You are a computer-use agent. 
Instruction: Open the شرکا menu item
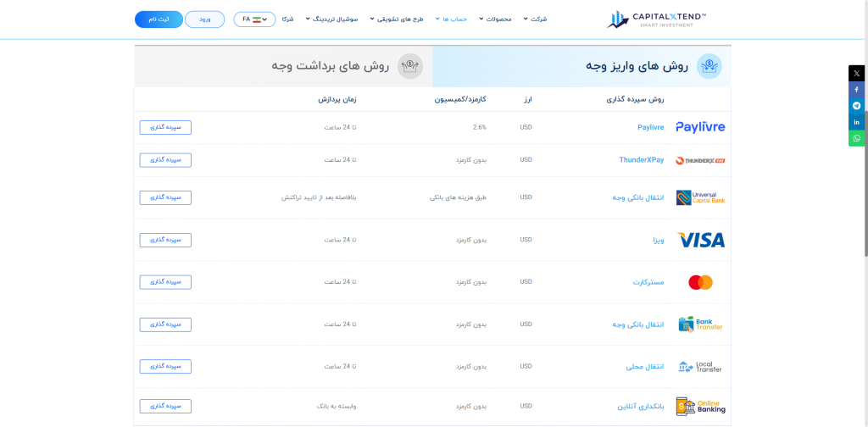287,19
